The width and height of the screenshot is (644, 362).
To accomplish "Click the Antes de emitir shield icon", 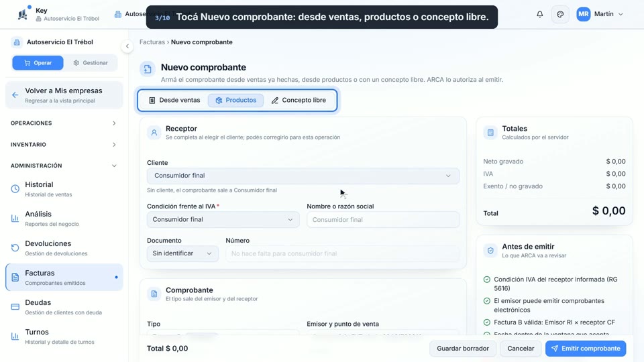I will pyautogui.click(x=490, y=250).
